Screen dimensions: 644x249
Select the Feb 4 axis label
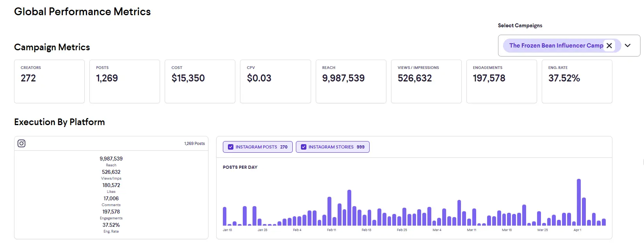point(297,230)
